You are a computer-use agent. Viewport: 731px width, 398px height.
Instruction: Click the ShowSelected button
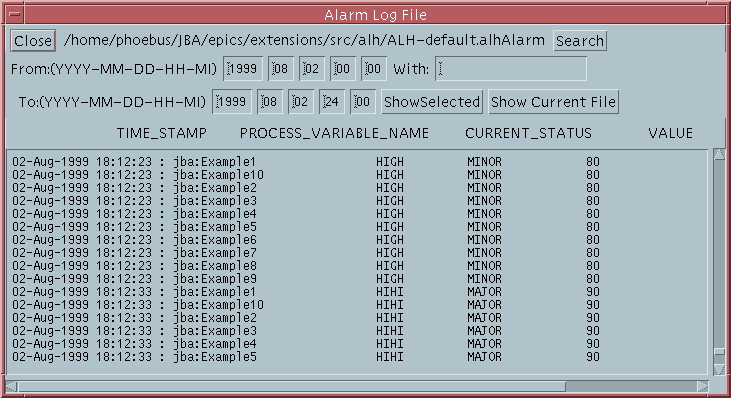click(x=432, y=102)
